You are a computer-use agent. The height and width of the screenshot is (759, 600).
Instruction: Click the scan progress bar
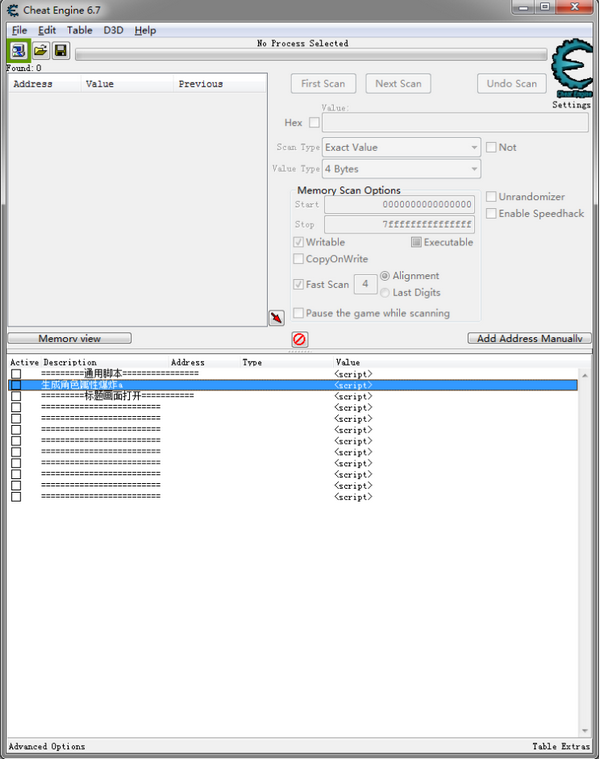311,54
